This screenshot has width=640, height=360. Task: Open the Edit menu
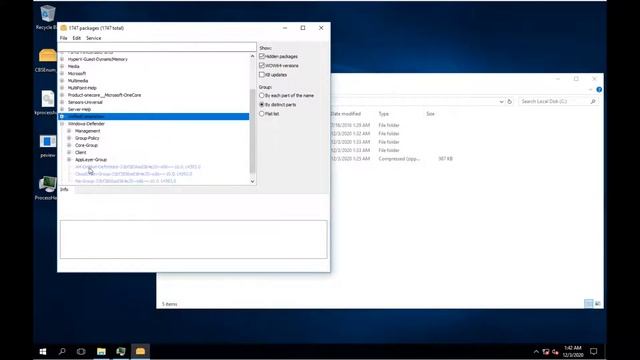77,38
